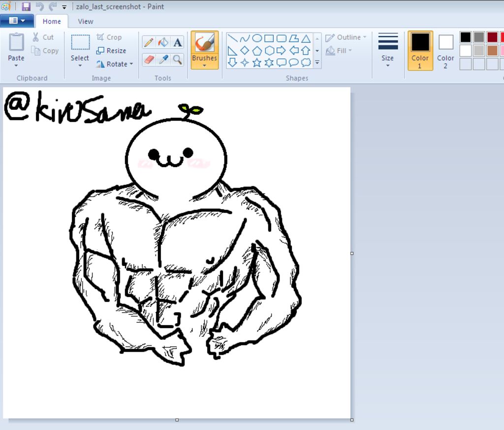504x430 pixels.
Task: Click the canvas bottom-right corner resize handle
Action: pos(352,420)
